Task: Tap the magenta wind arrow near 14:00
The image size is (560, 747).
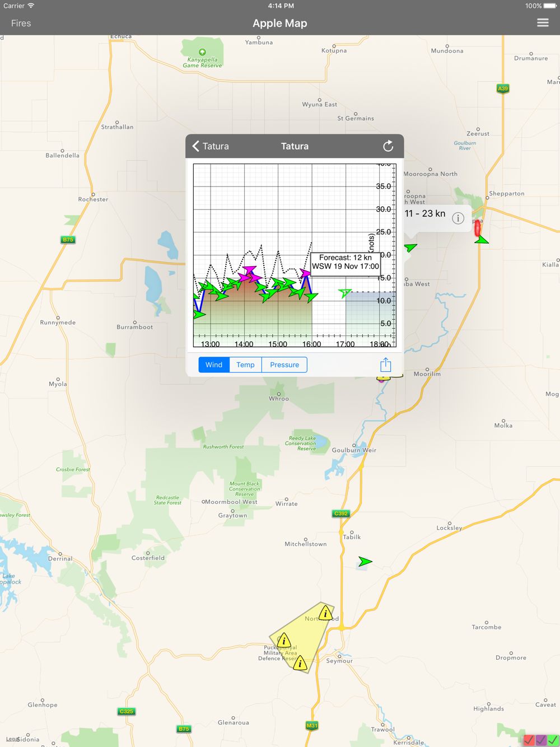Action: (249, 271)
